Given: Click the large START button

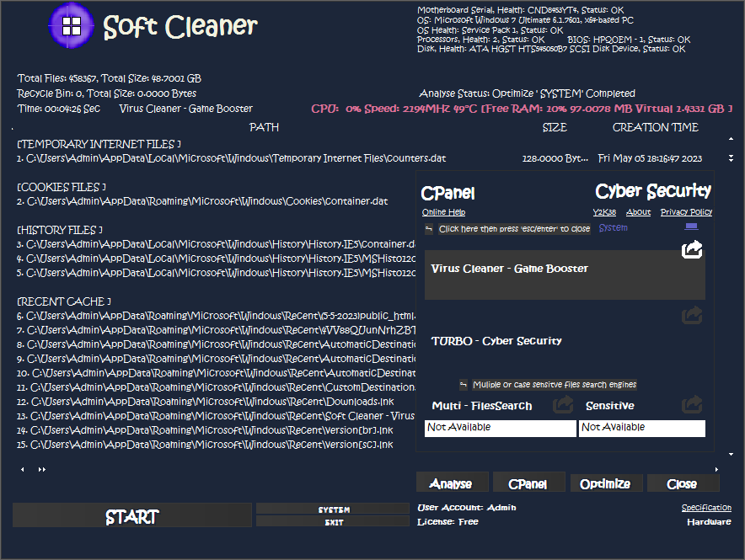Looking at the screenshot, I should [x=132, y=515].
